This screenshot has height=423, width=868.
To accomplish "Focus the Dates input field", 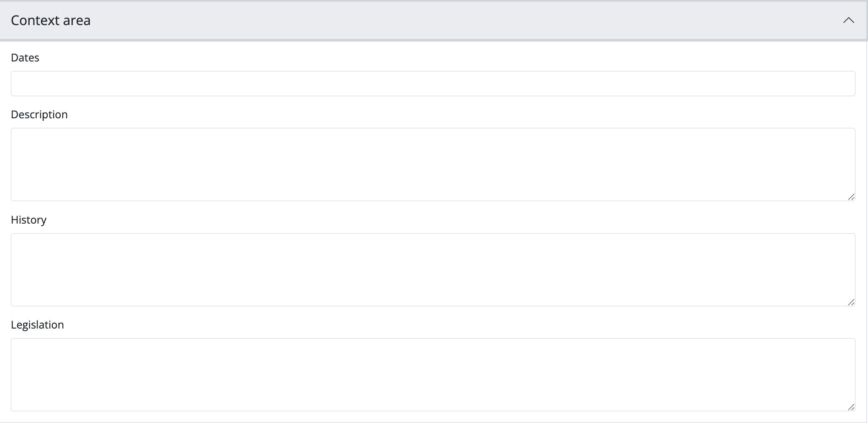I will 433,84.
